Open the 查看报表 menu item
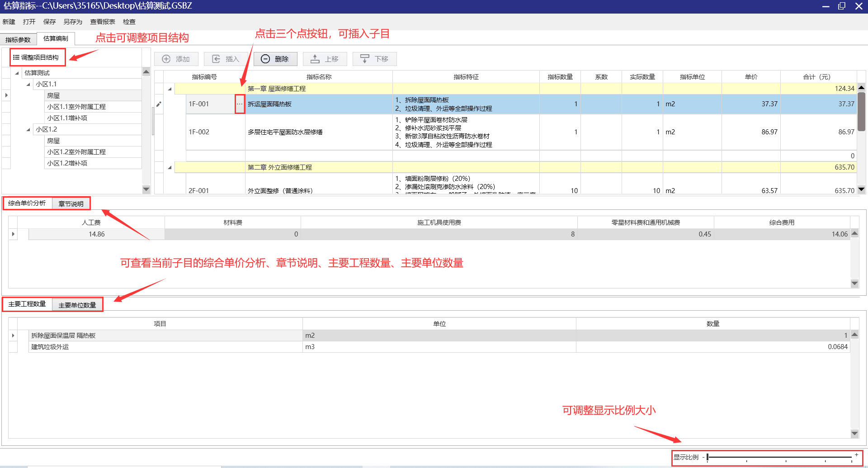 (x=103, y=22)
